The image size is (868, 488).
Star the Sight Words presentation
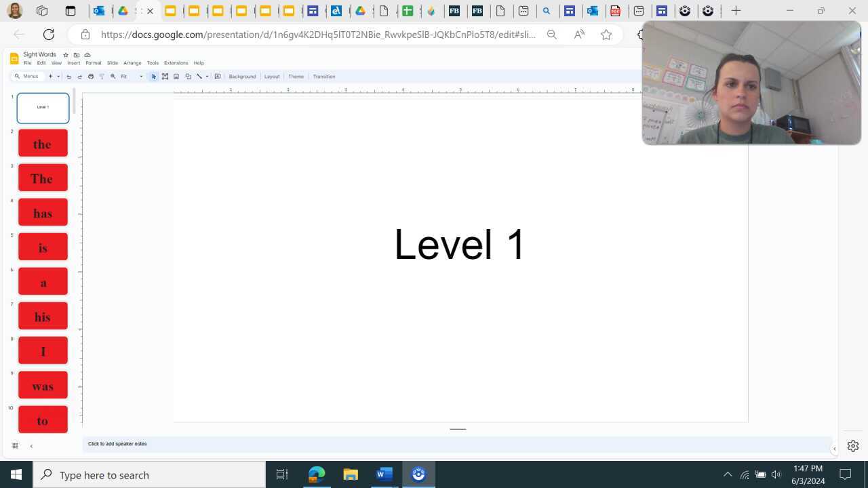[65, 55]
